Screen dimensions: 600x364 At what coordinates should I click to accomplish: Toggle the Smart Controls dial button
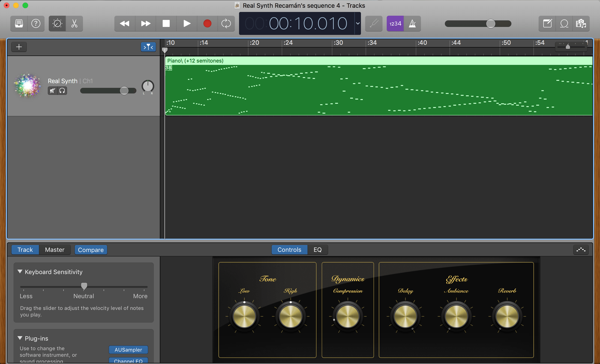(57, 24)
